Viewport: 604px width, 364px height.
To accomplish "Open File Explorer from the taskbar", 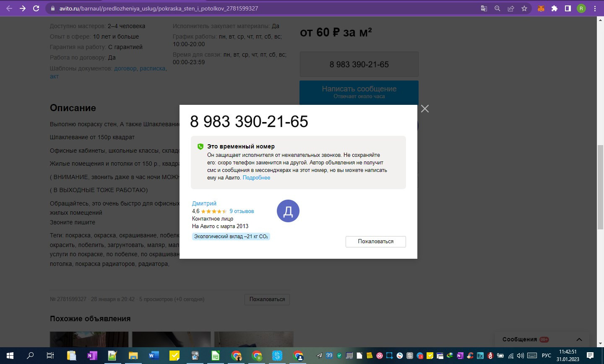I will tap(133, 356).
